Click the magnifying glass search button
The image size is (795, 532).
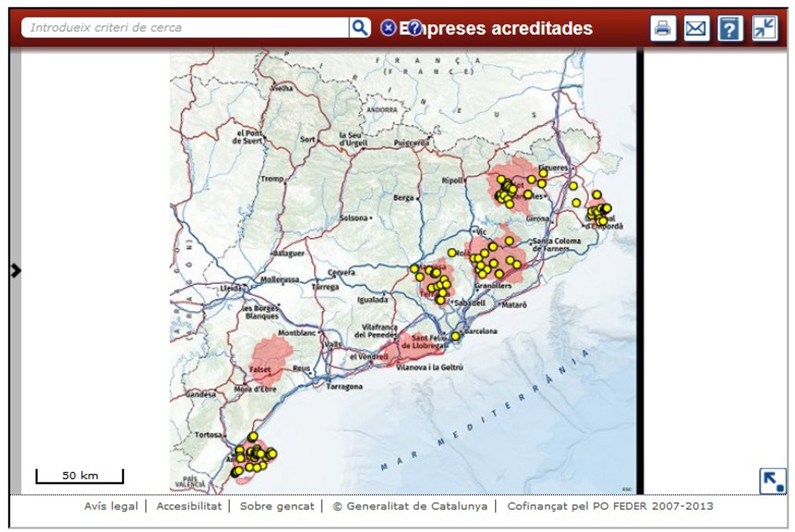click(x=359, y=28)
